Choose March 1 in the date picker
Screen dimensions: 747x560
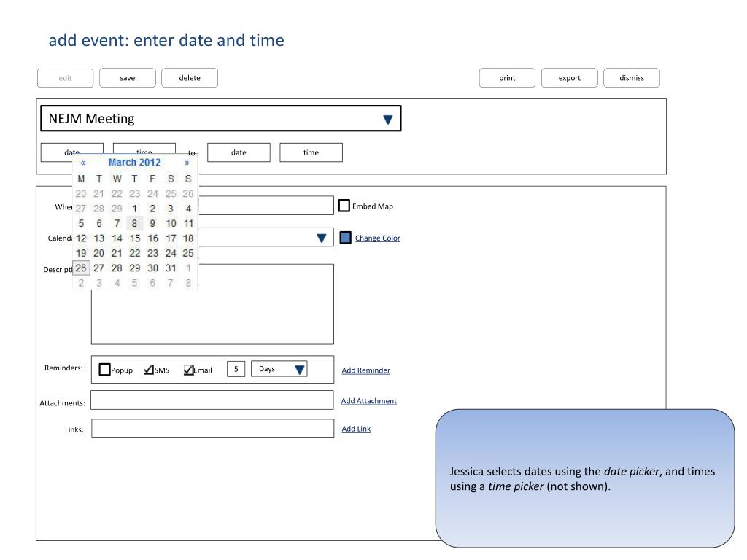coord(135,209)
